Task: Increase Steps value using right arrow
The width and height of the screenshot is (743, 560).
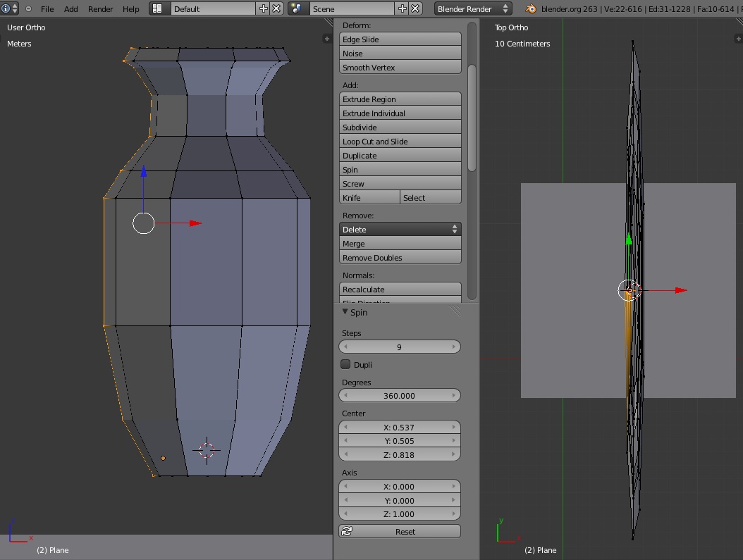Action: point(453,347)
